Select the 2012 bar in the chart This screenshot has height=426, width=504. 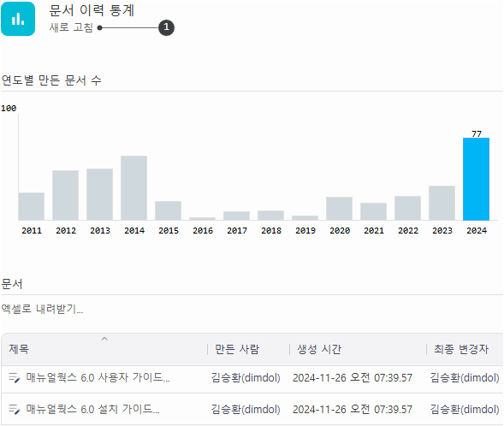(x=65, y=195)
